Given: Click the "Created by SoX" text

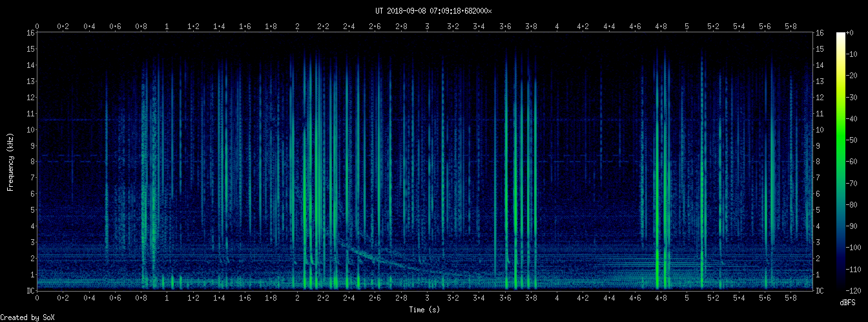Looking at the screenshot, I should coord(27,317).
